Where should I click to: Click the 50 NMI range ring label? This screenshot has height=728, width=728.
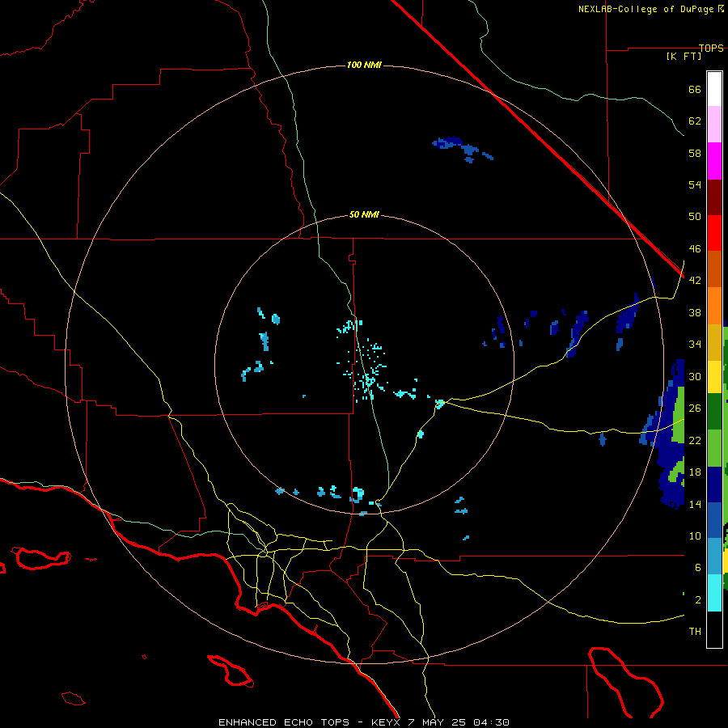click(364, 214)
